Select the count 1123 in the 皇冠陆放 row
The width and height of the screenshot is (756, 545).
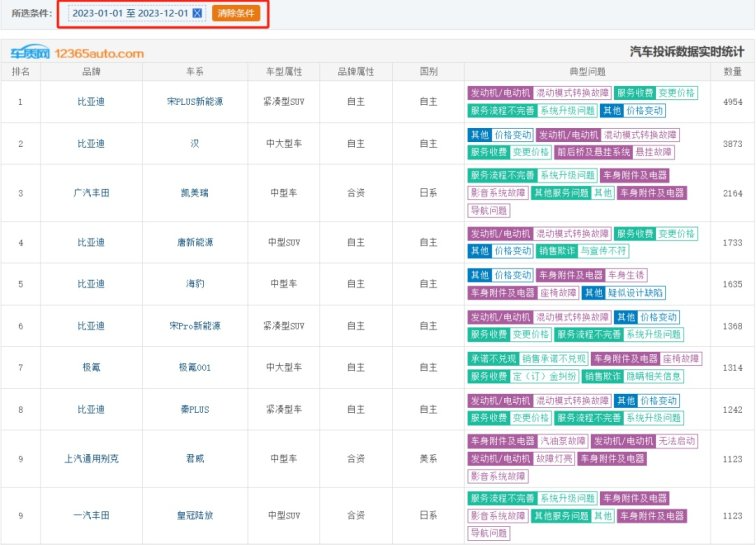[732, 516]
